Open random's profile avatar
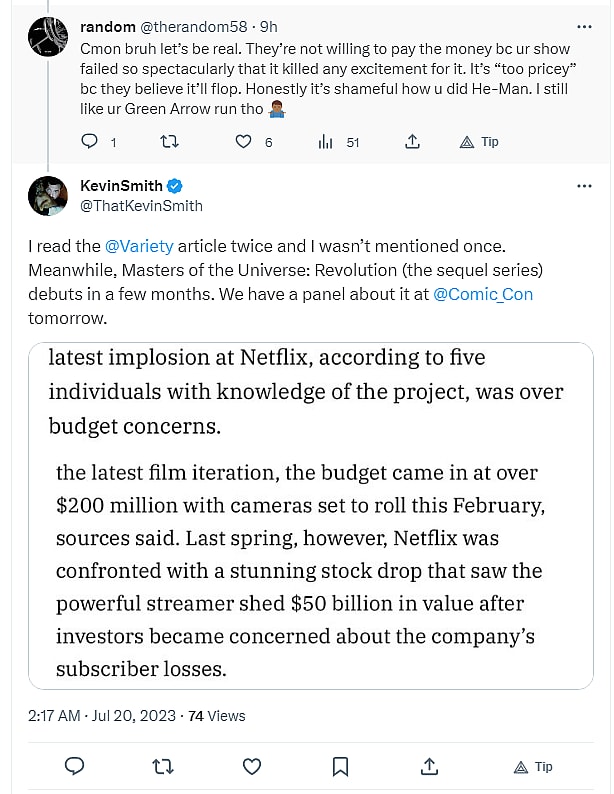The width and height of the screenshot is (614, 794). pyautogui.click(x=46, y=37)
